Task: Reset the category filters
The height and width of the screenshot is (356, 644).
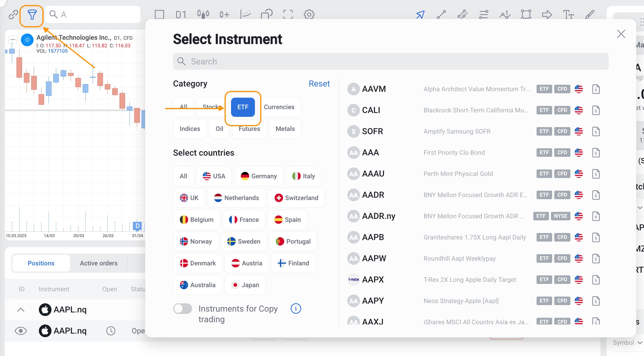Action: [319, 84]
